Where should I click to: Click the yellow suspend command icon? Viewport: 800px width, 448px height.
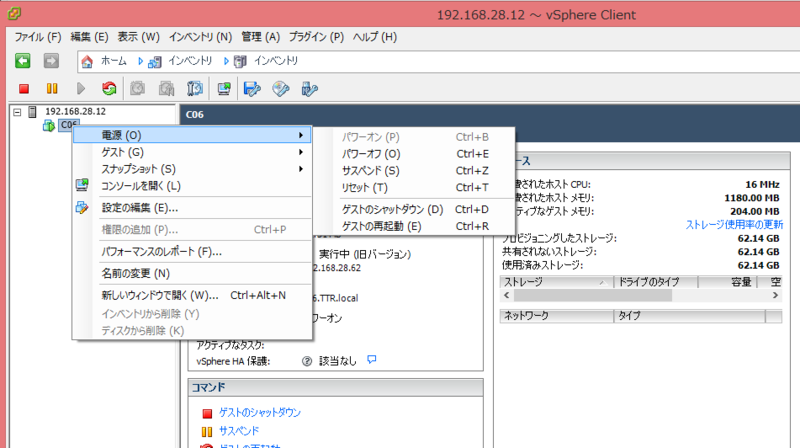coord(207,432)
